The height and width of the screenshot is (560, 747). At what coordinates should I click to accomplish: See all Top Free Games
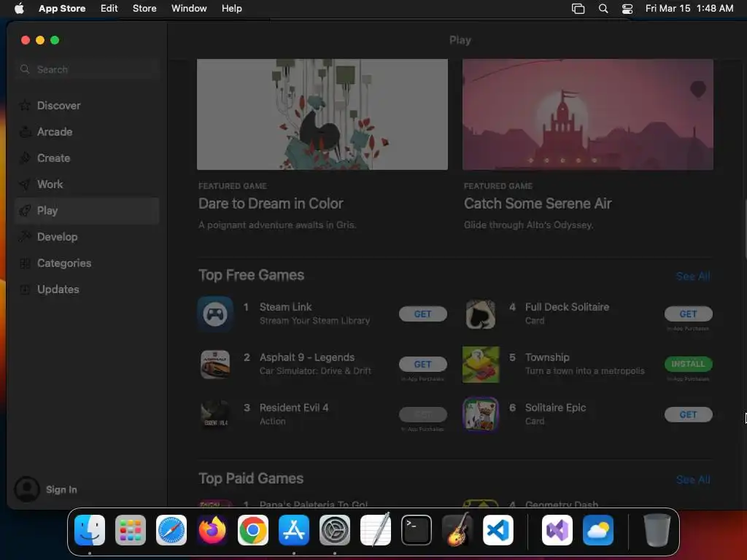[693, 276]
